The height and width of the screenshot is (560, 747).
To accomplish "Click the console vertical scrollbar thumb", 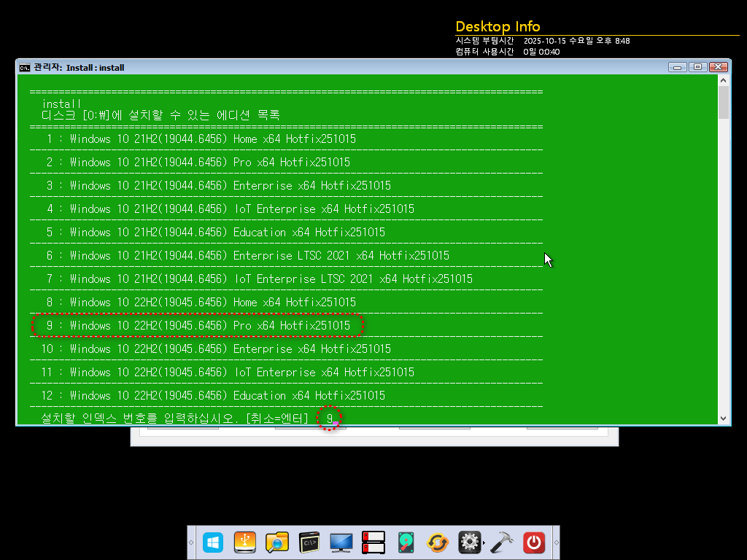I will pos(723,102).
